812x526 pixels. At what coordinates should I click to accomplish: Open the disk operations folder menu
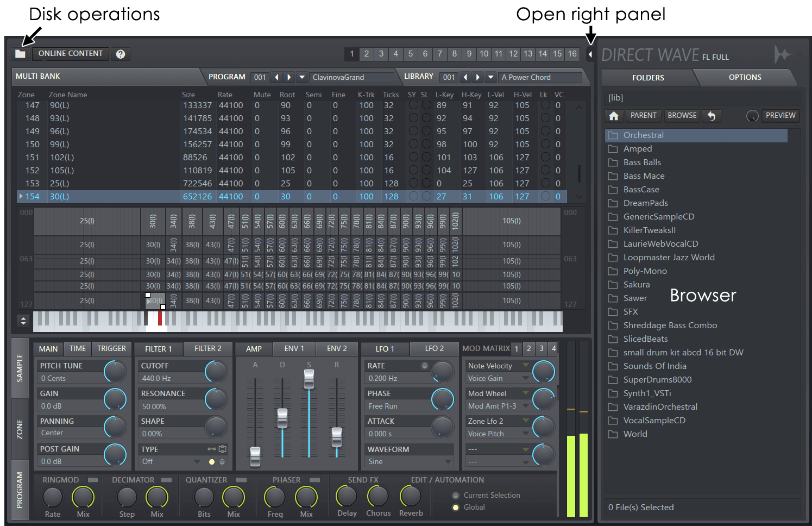coord(20,54)
